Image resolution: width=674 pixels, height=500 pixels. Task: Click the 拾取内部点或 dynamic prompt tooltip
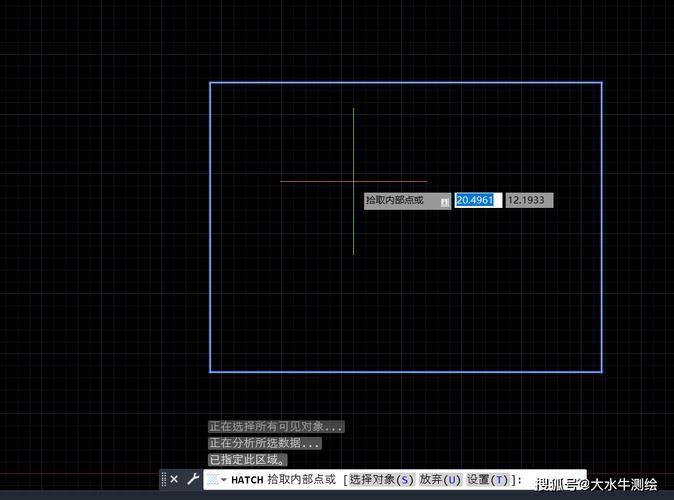(396, 200)
